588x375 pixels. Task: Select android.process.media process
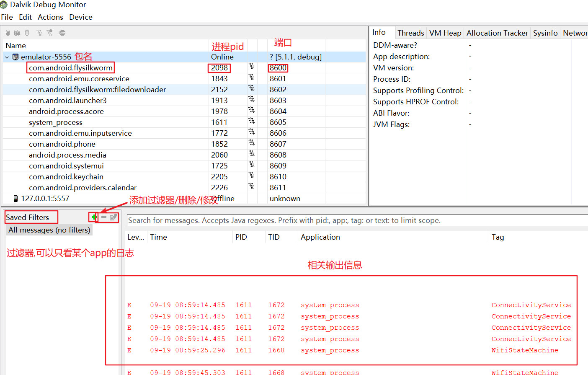coord(67,155)
